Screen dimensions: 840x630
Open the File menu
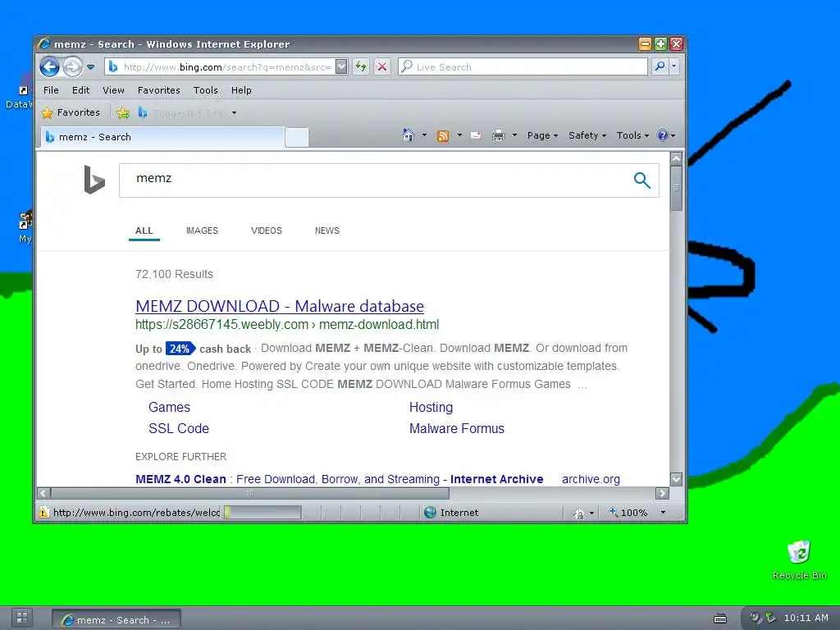tap(51, 90)
